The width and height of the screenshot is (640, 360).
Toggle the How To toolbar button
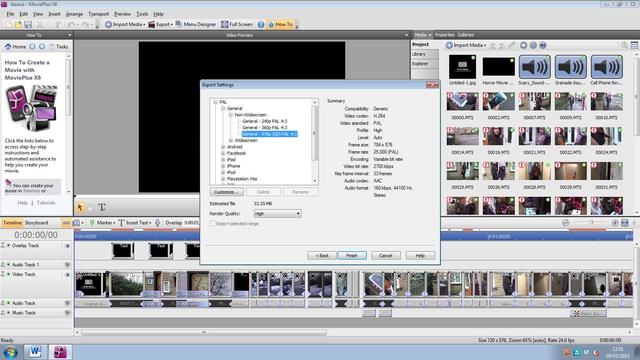click(280, 24)
